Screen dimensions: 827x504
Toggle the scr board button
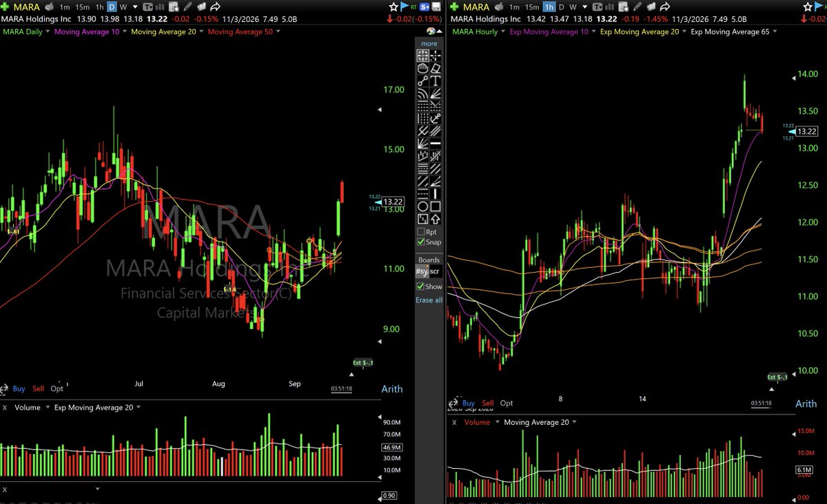[435, 272]
